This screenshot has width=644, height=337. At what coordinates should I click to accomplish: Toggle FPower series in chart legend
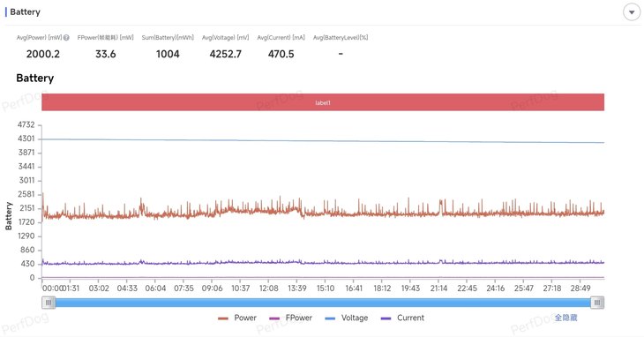tap(290, 318)
